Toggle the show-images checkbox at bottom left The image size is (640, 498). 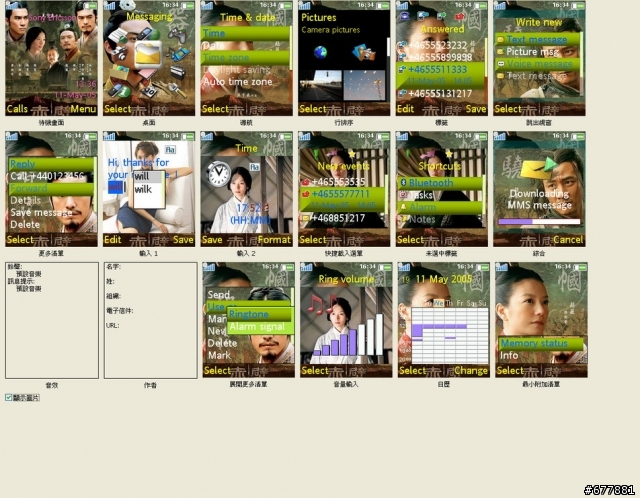point(9,397)
